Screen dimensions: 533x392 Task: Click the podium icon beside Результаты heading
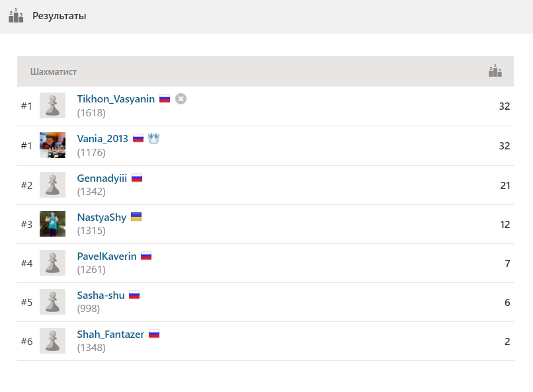point(16,16)
